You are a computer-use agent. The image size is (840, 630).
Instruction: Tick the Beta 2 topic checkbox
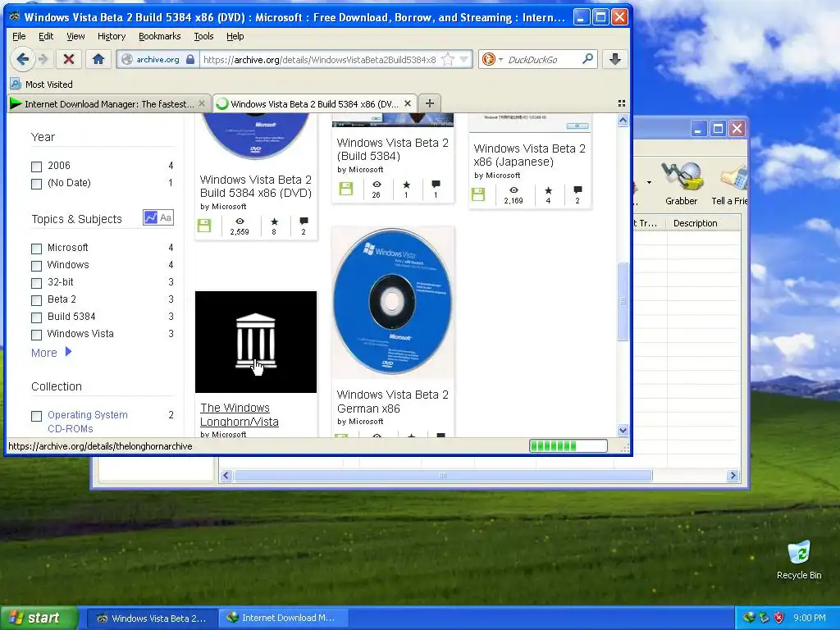[x=36, y=300]
